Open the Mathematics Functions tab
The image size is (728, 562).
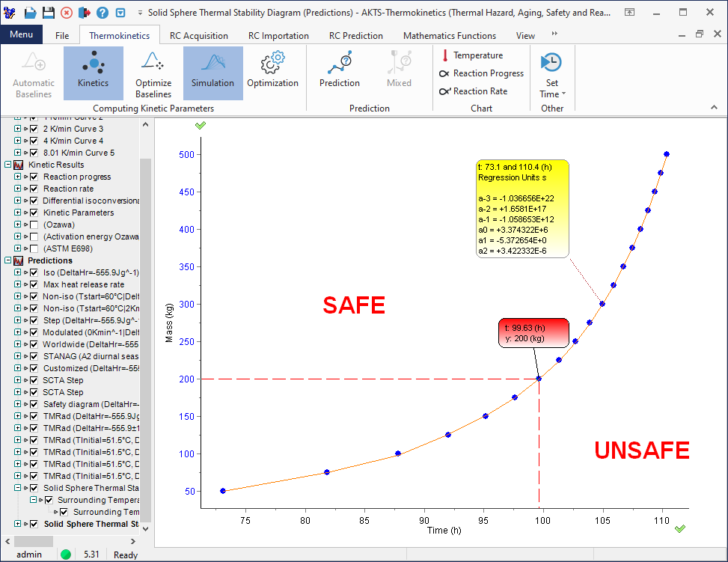click(449, 35)
